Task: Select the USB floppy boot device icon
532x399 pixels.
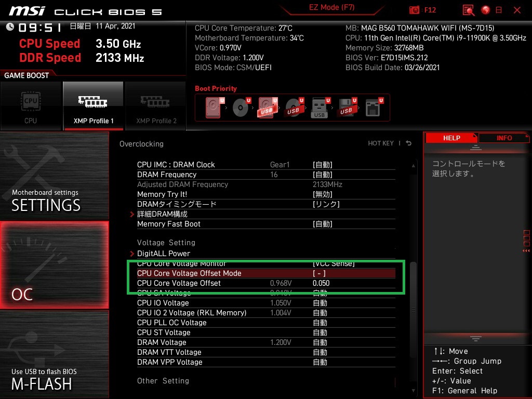Action: click(x=347, y=108)
